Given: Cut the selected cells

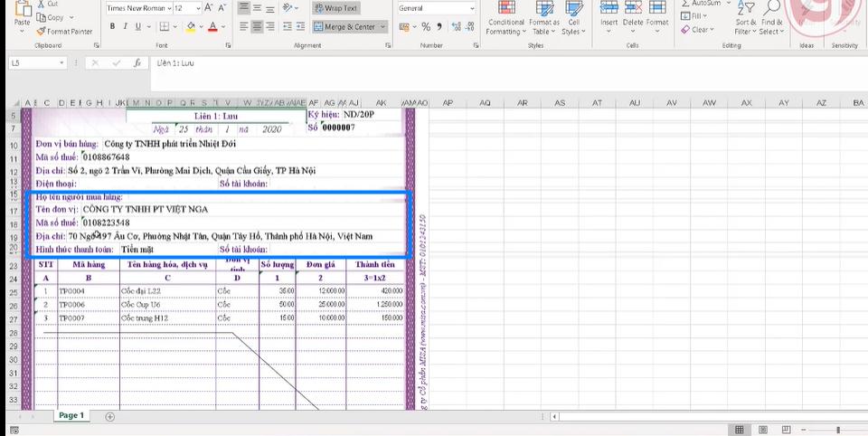Looking at the screenshot, I should coord(47,4).
